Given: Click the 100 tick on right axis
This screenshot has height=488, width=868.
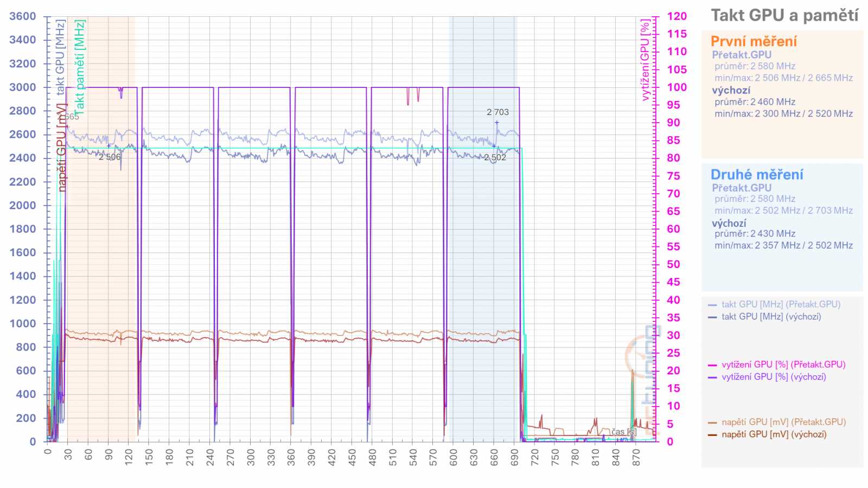Looking at the screenshot, I should tap(676, 87).
